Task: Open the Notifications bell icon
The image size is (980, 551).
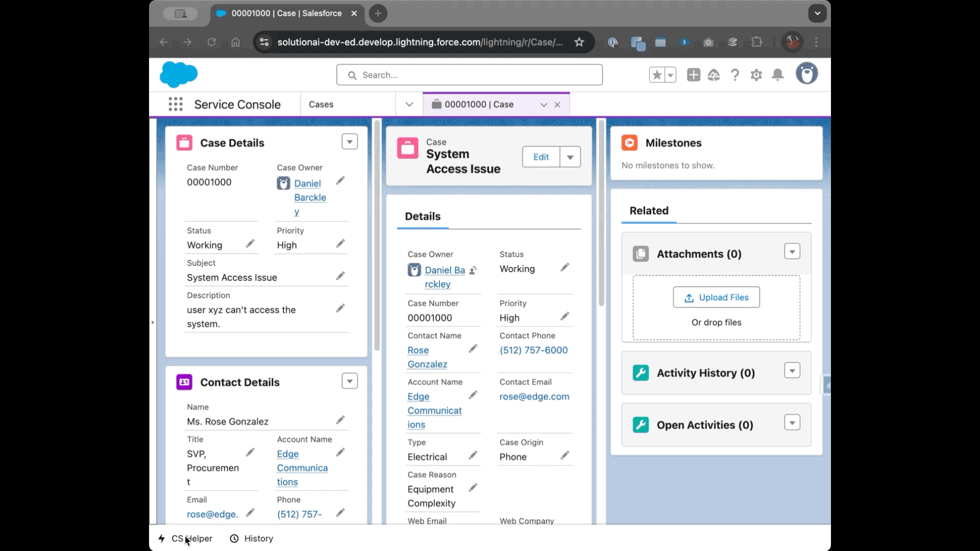Action: point(777,74)
